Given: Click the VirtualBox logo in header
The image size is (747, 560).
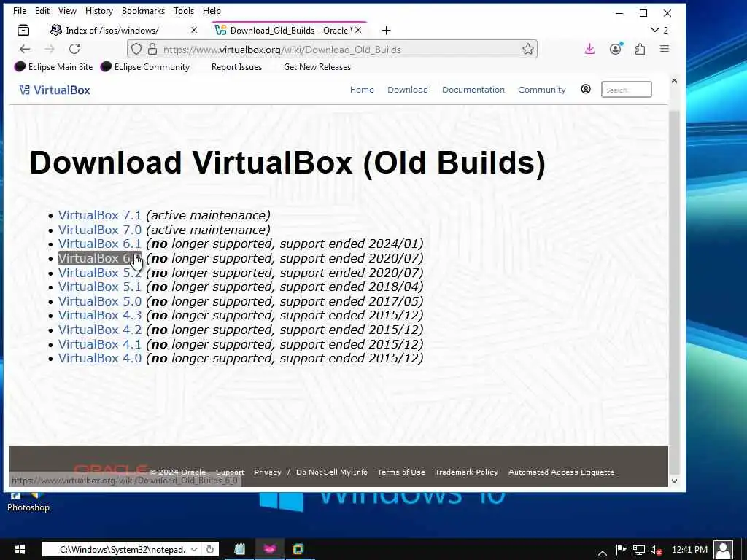Looking at the screenshot, I should coord(55,90).
